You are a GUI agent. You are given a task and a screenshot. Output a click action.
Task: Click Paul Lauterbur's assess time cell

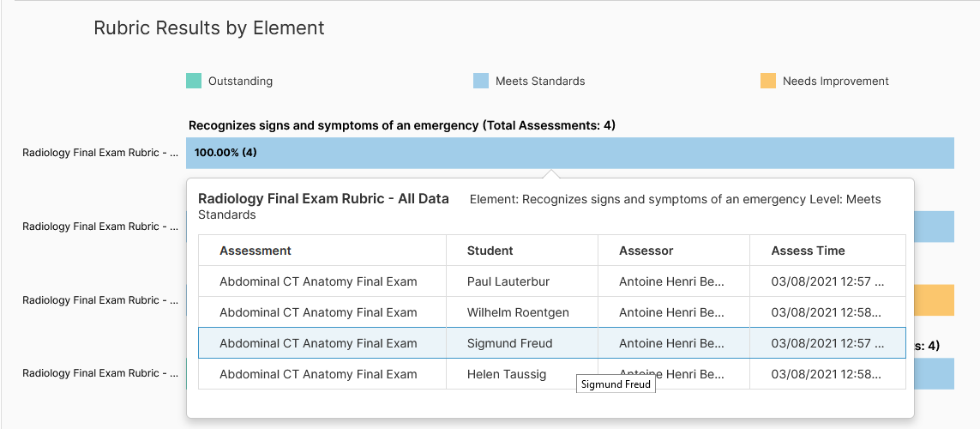[x=827, y=281]
